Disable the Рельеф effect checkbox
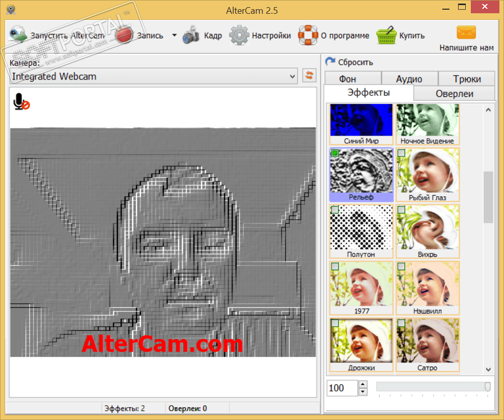 [x=335, y=153]
